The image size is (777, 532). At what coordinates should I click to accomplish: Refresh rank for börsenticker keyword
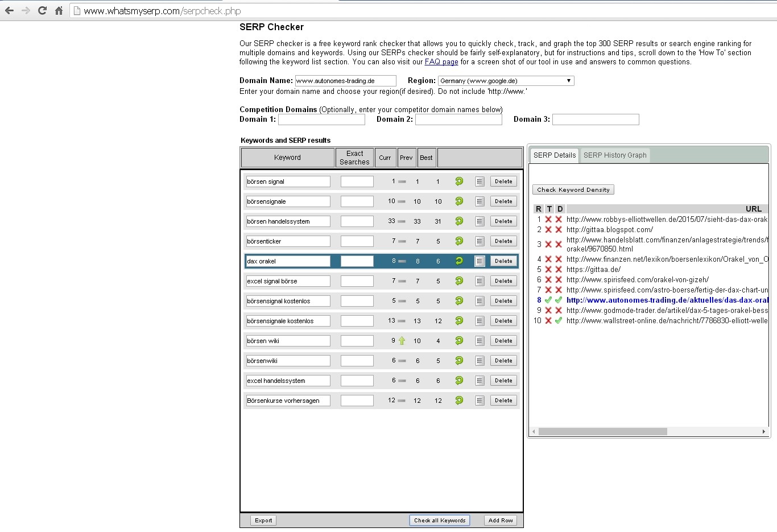pos(459,241)
